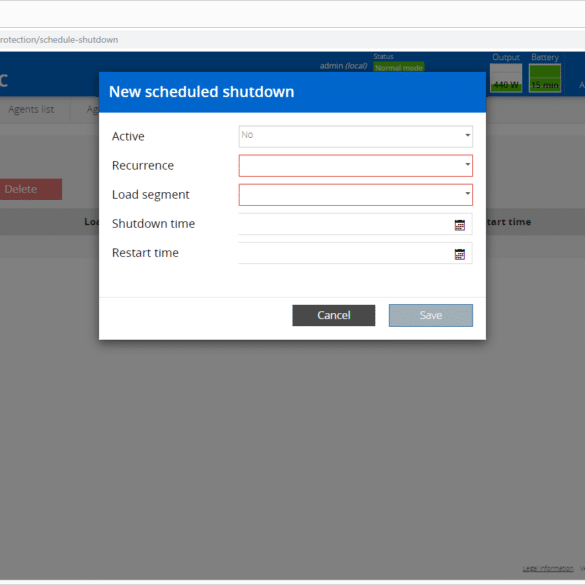The height and width of the screenshot is (585, 585).
Task: Save the new scheduled shutdown
Action: click(431, 315)
